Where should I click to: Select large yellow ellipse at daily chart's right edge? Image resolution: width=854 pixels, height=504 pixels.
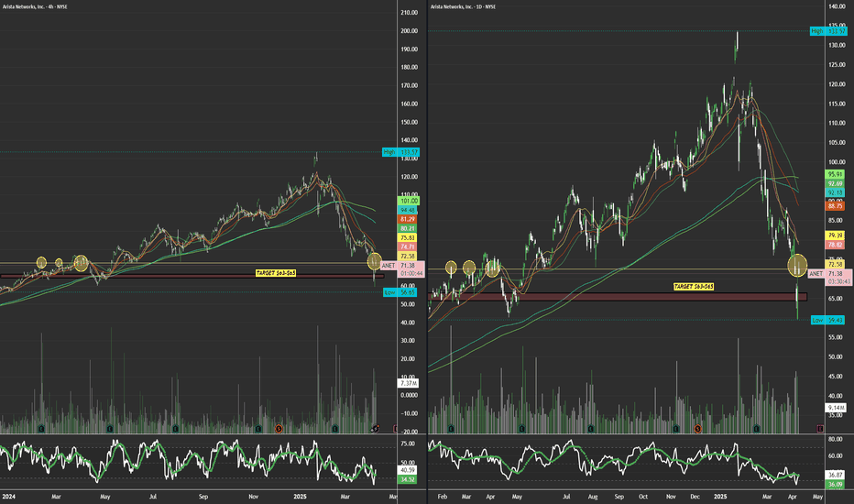pos(797,265)
